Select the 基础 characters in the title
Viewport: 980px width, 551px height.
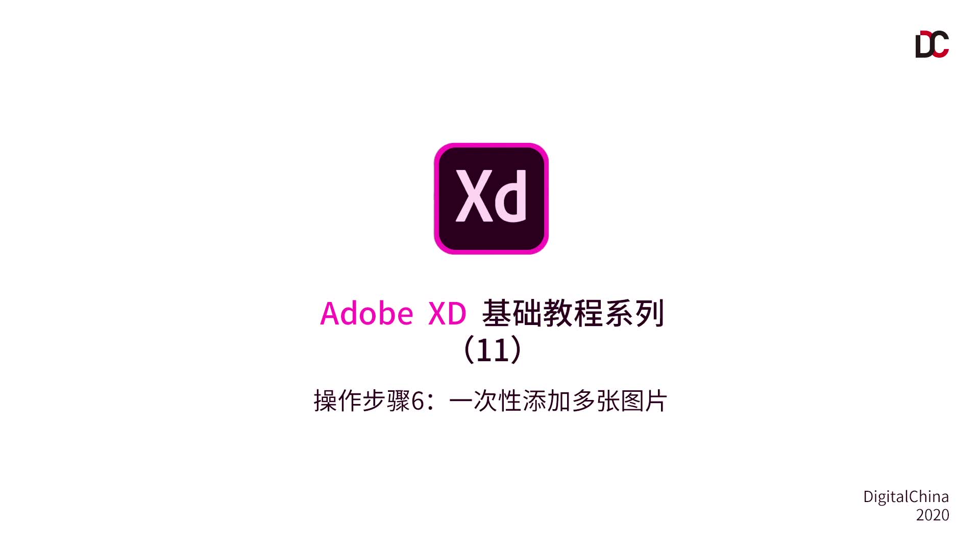(x=512, y=313)
